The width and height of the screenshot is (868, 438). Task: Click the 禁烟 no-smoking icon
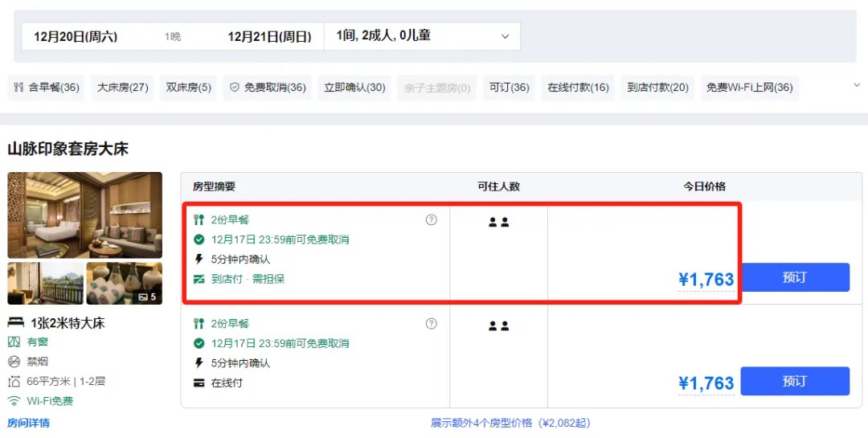click(14, 362)
